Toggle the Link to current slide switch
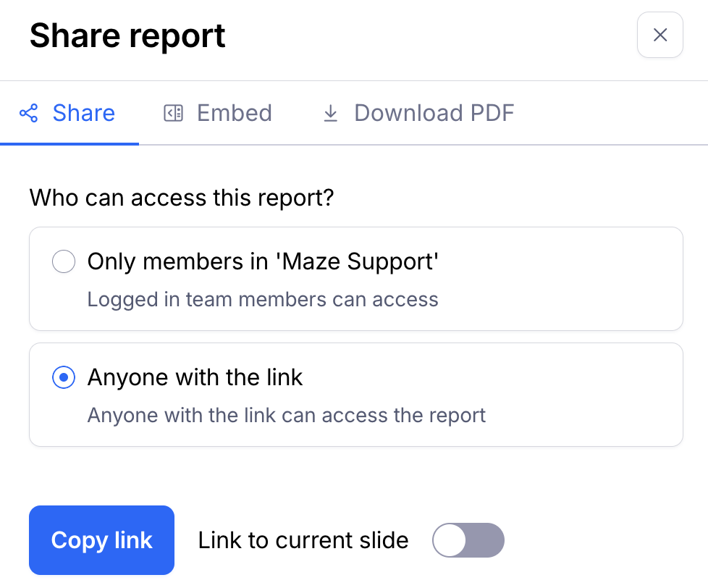The width and height of the screenshot is (708, 588). pos(468,541)
